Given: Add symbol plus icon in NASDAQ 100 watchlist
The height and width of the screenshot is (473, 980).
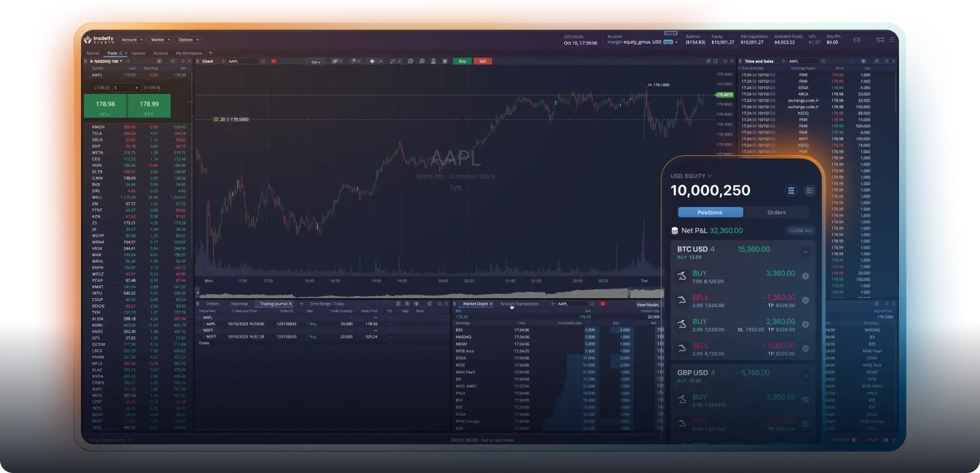Looking at the screenshot, I should click(x=129, y=61).
